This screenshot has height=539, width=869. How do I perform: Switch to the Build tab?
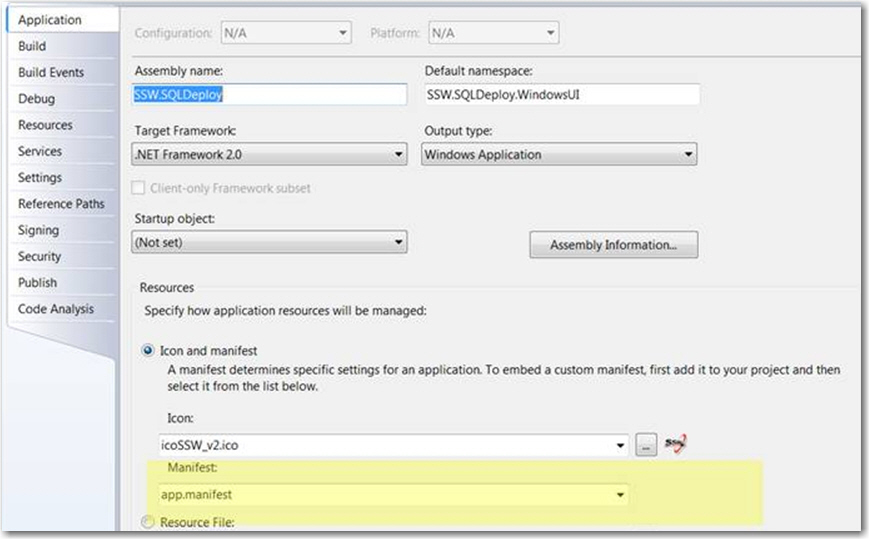click(32, 46)
